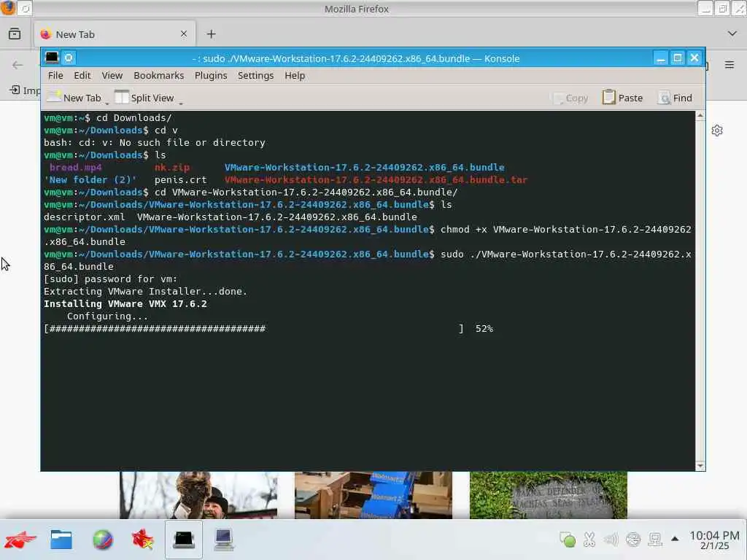Click 'penis.crt' file name in terminal listing
747x560 pixels.
click(181, 180)
